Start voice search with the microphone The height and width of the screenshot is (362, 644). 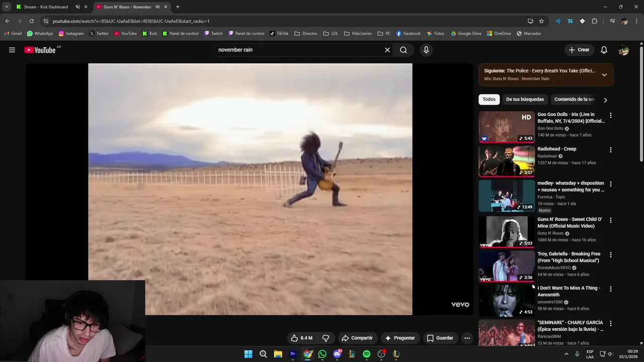click(426, 50)
